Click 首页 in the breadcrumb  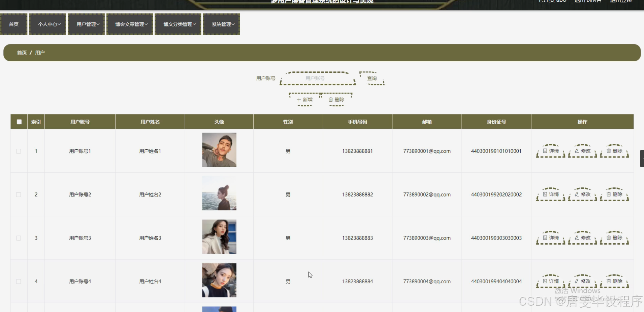point(22,53)
